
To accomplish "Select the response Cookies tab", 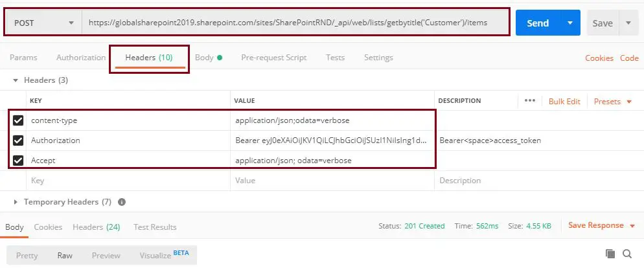I will coord(48,227).
